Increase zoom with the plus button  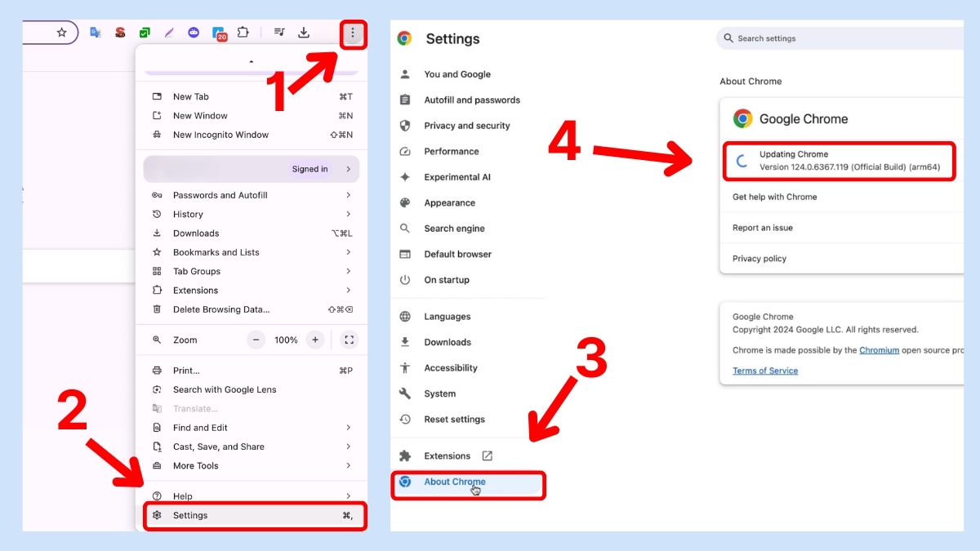pos(315,340)
